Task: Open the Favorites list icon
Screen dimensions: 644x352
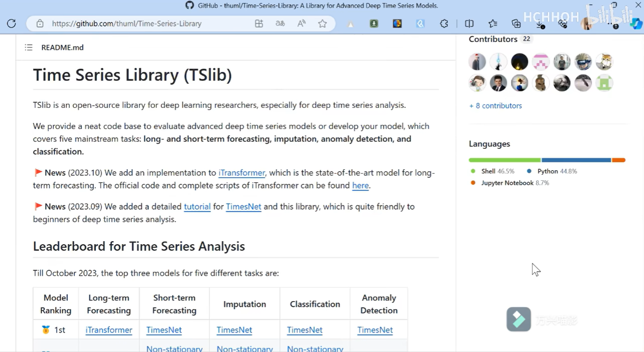Action: (493, 23)
